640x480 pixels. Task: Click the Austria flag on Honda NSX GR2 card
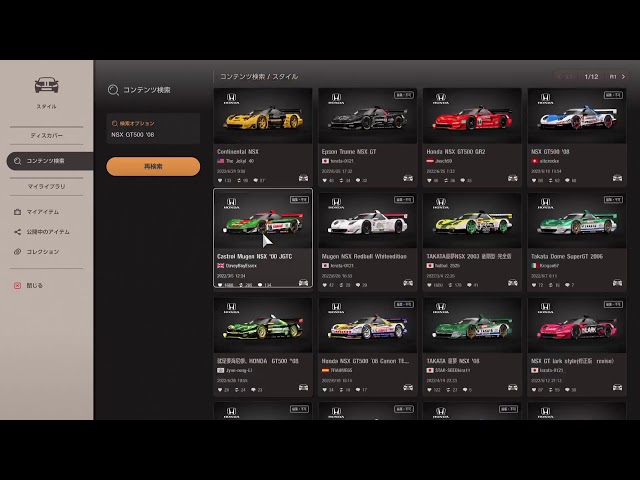click(x=430, y=161)
